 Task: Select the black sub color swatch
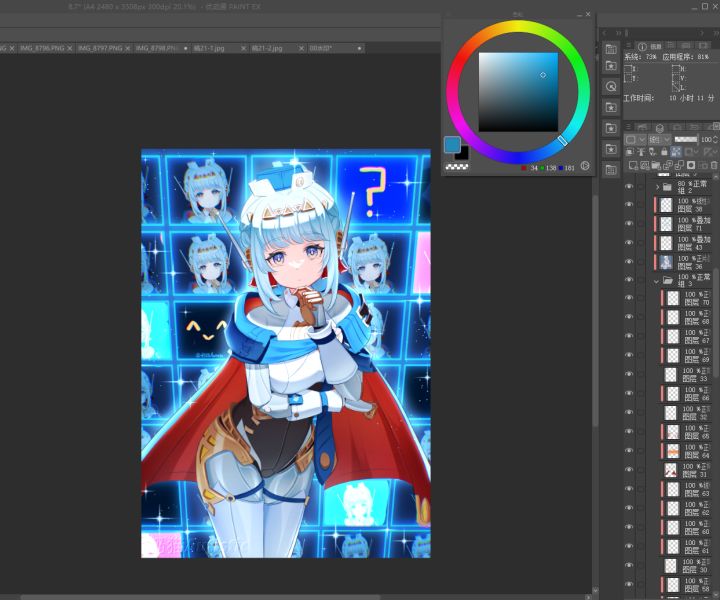pos(463,154)
